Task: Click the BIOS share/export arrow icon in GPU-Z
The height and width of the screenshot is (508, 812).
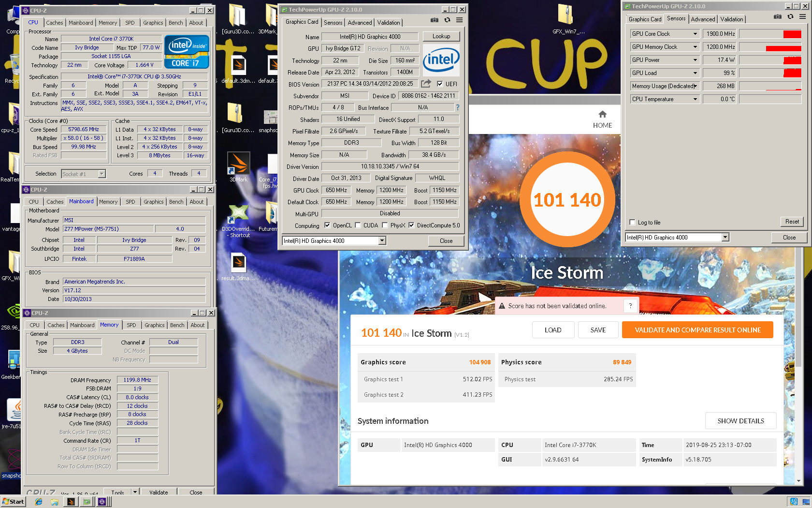Action: 426,84
